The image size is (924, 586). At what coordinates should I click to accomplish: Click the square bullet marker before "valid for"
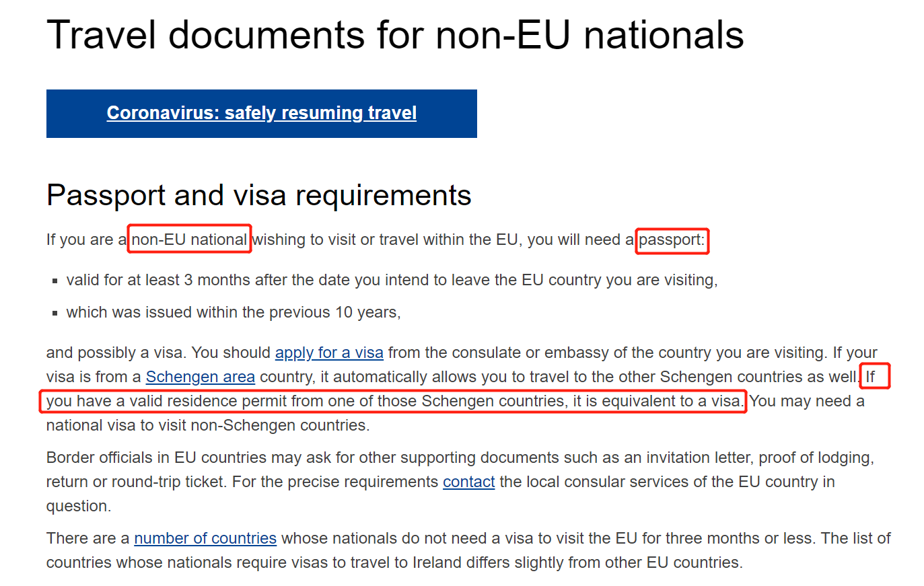click(55, 281)
